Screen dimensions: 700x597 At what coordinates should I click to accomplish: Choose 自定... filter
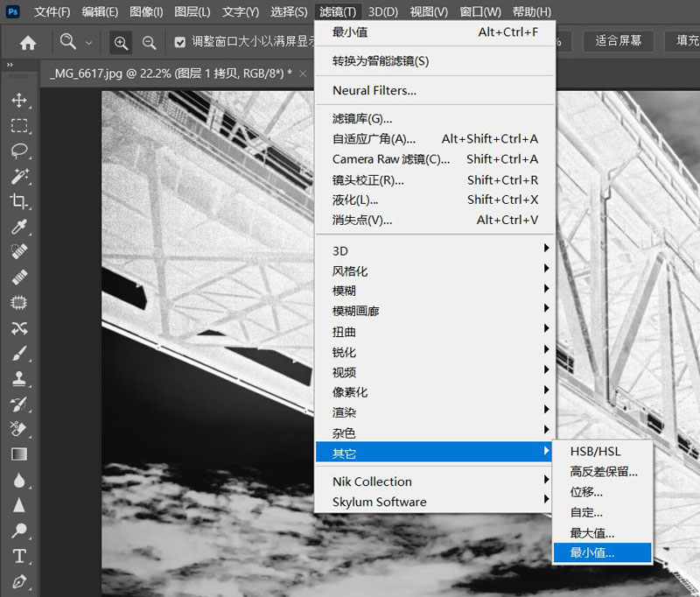pyautogui.click(x=602, y=512)
